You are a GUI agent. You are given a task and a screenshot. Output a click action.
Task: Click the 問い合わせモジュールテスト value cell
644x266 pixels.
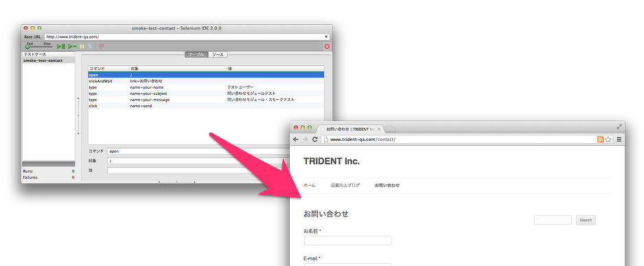pyautogui.click(x=251, y=93)
